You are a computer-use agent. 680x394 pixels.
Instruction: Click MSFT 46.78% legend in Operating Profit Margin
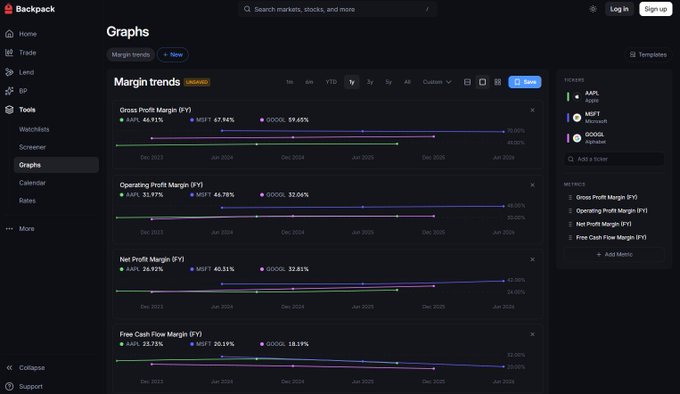tap(212, 195)
